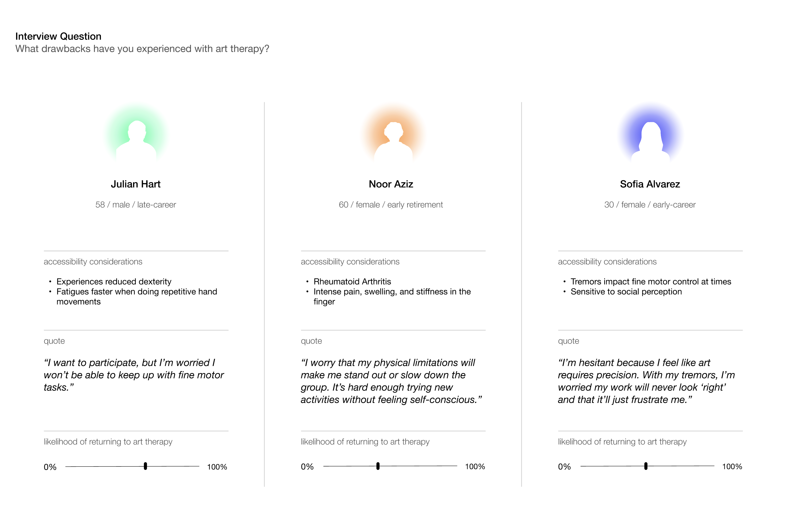
Task: Select the Noor Aziz name heading
Action: tap(391, 184)
